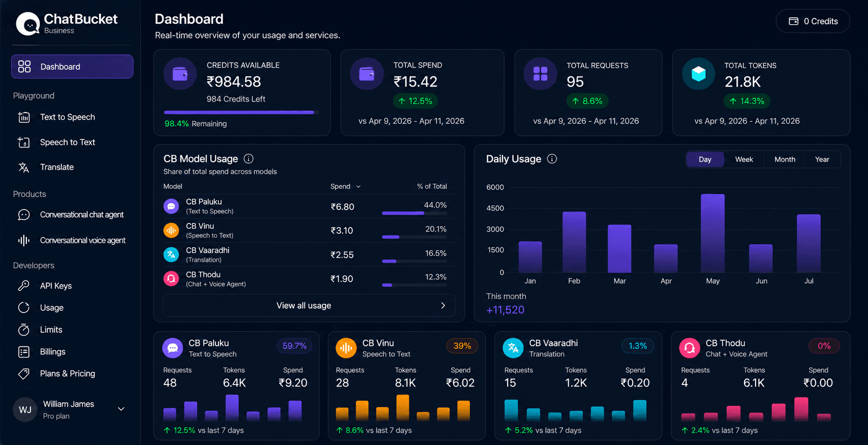Click the 39% badge on CB Vinu card
The image size is (868, 445).
[462, 346]
